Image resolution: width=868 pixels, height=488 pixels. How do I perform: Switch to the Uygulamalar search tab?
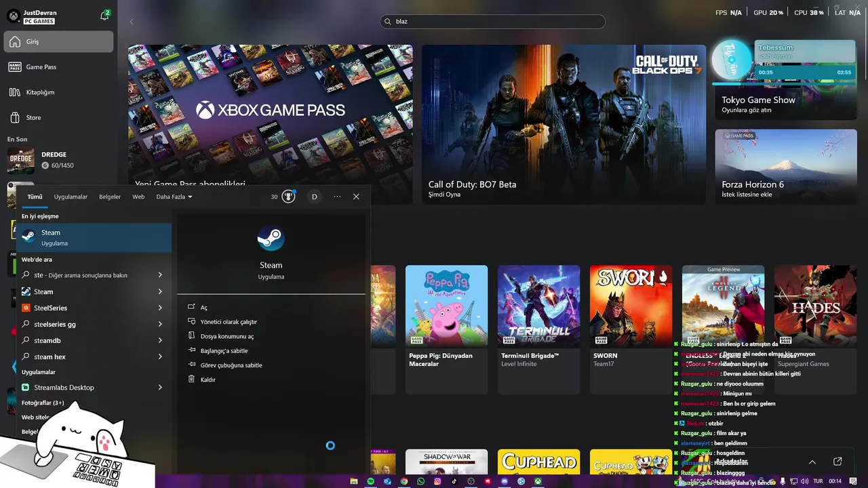pos(71,197)
